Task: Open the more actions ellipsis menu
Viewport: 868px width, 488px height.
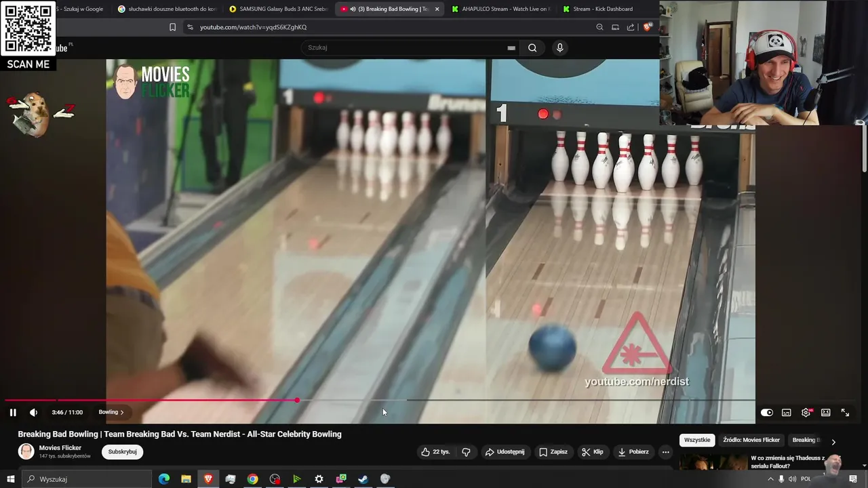Action: (x=665, y=452)
